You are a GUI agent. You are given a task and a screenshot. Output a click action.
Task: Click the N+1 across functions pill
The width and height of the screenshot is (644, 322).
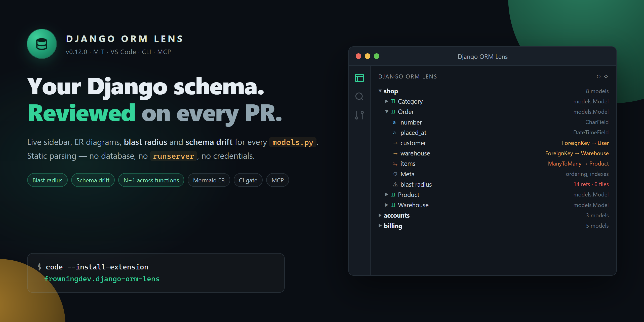[151, 180]
